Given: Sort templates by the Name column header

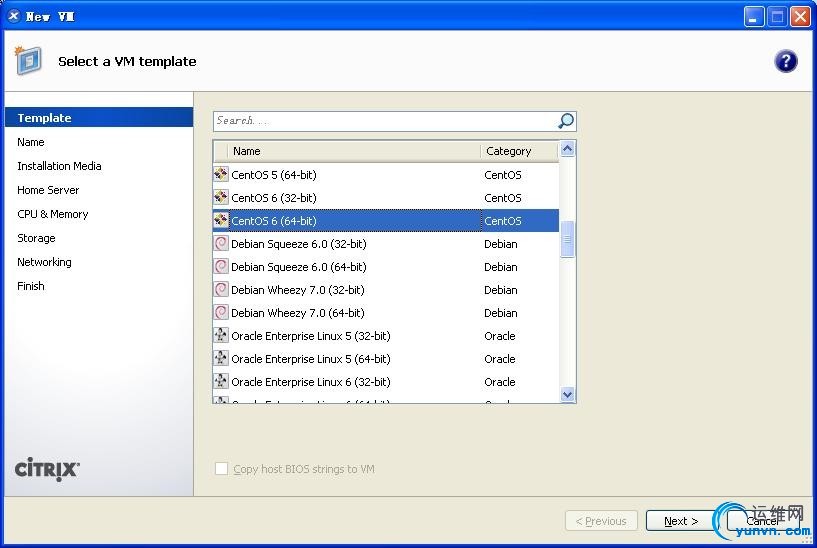Looking at the screenshot, I should coord(354,151).
